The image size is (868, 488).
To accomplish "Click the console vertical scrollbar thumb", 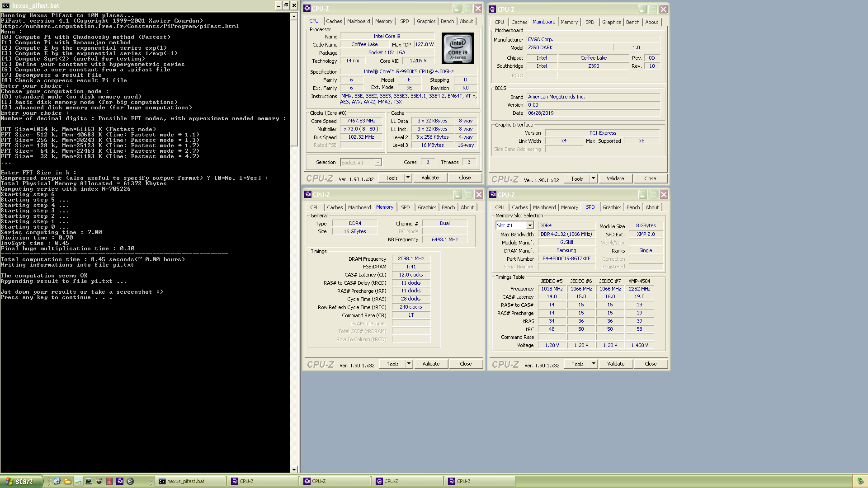I will pos(294,83).
